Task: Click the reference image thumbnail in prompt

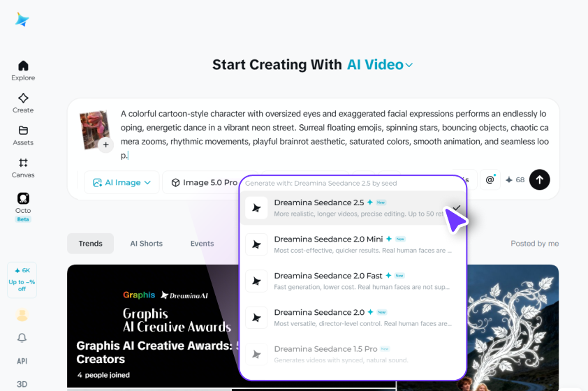Action: (94, 129)
